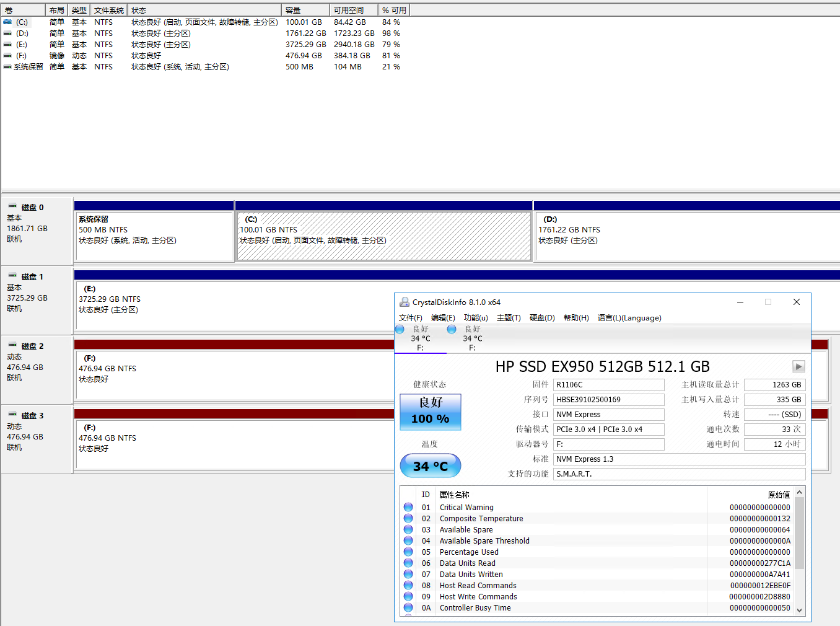
Task: Click blue status dot for Critical Warning
Action: tap(408, 507)
